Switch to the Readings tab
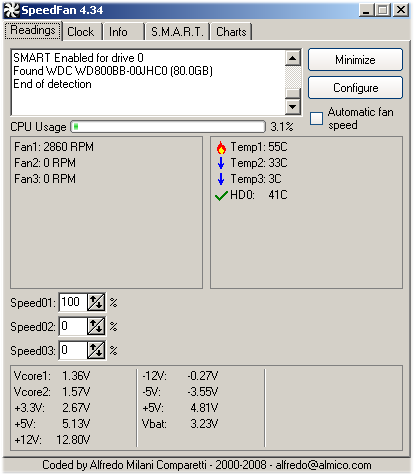The width and height of the screenshot is (414, 475). pos(33,31)
